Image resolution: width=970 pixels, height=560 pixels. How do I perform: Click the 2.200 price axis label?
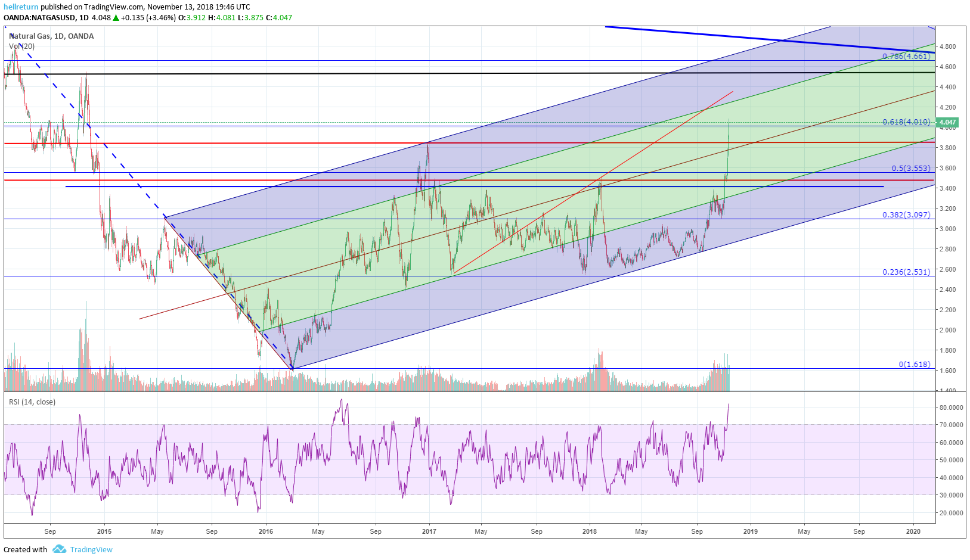coord(947,310)
